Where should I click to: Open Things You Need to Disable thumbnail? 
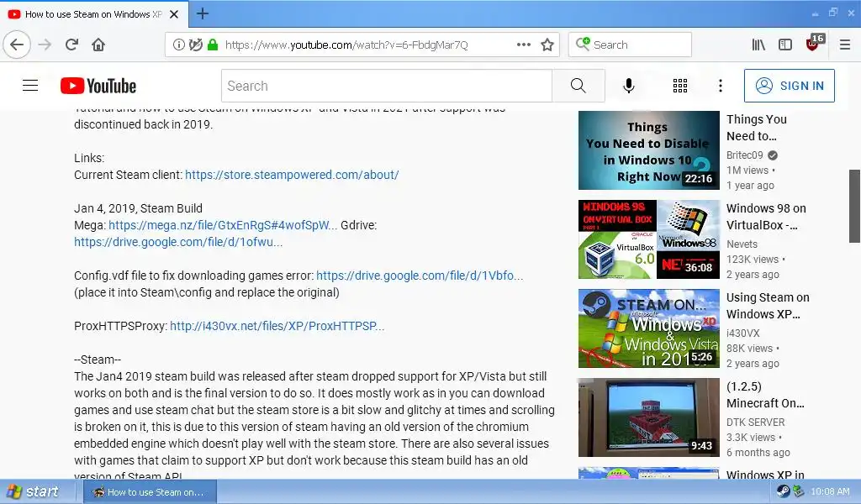coord(648,150)
